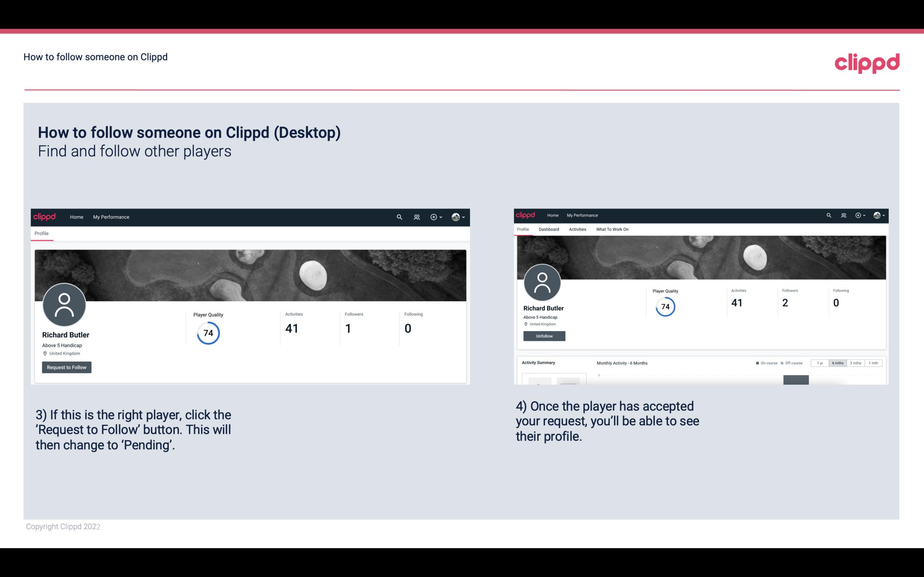The image size is (924, 577).
Task: Toggle the '6 mths' activity filter button
Action: tap(837, 363)
